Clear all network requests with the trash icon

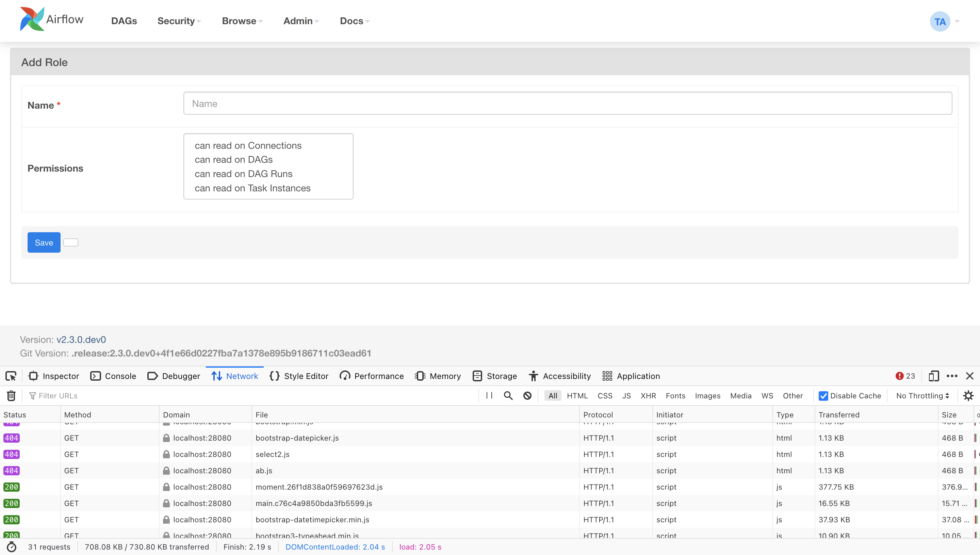pyautogui.click(x=11, y=395)
